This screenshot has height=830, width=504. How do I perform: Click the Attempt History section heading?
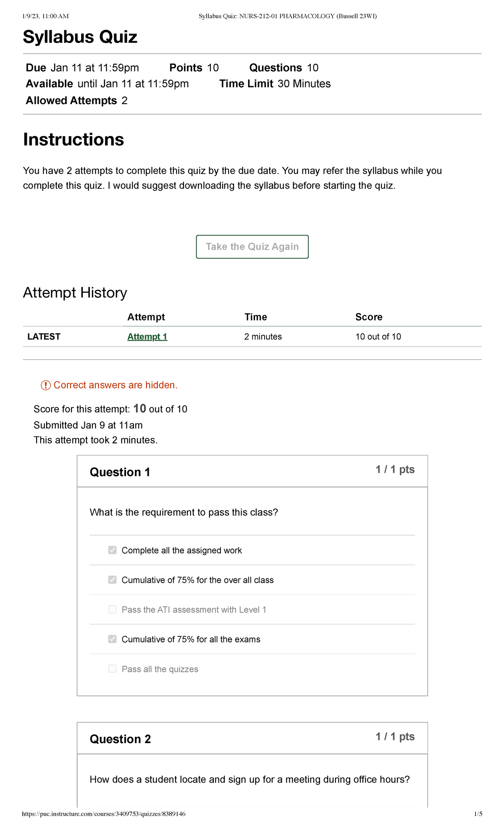[75, 292]
